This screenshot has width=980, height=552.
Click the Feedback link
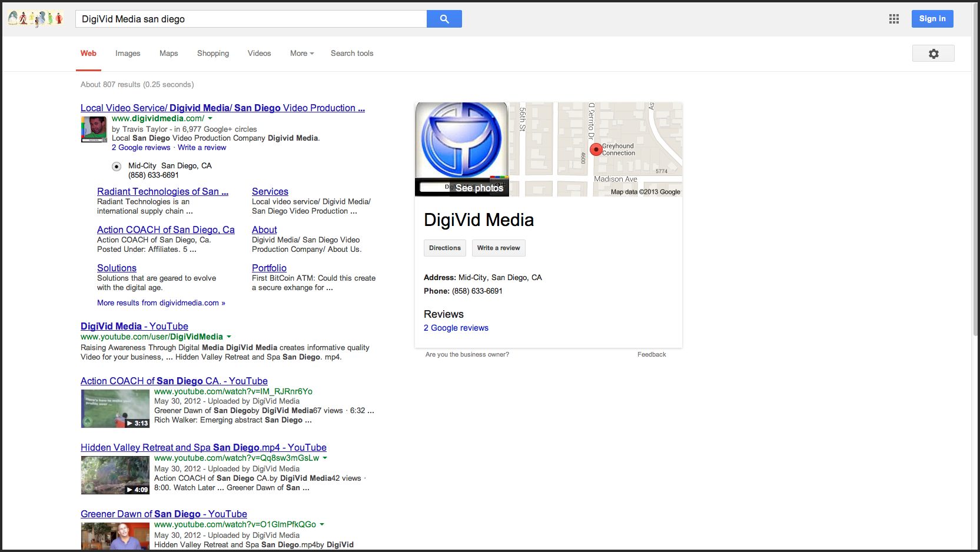coord(652,355)
